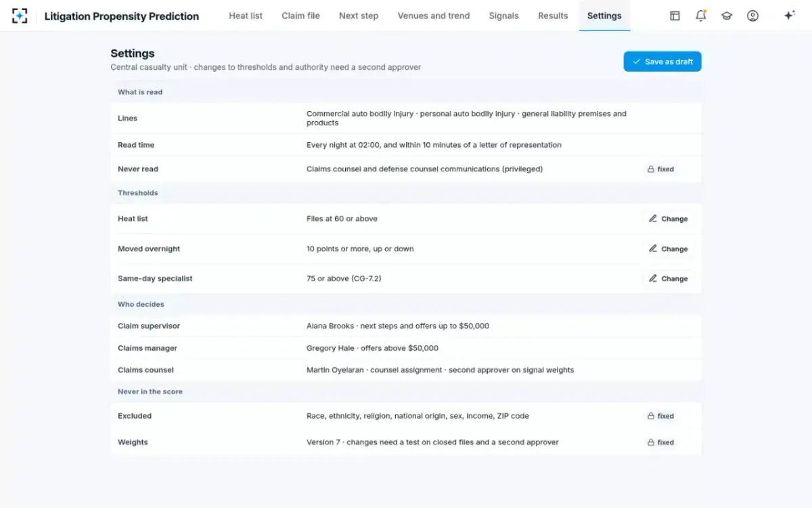Open the user account icon
The image size is (812, 508).
click(752, 16)
